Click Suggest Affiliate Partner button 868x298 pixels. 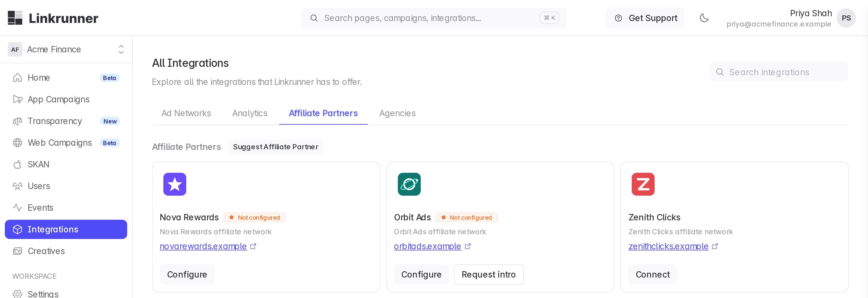click(x=276, y=147)
